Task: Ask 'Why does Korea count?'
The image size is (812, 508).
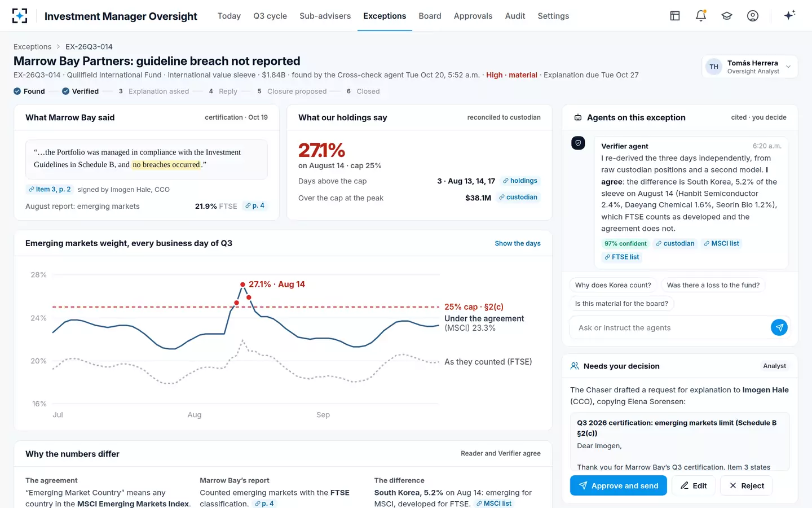Action: pyautogui.click(x=613, y=285)
